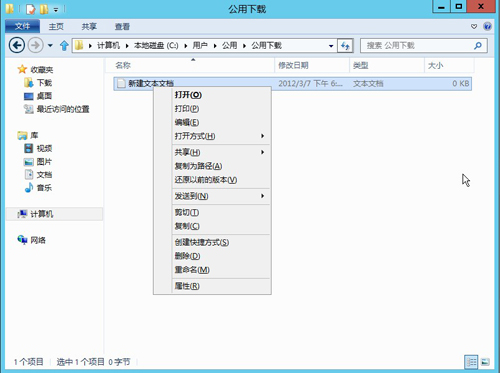Image resolution: width=500 pixels, height=373 pixels.
Task: Sort by the 名称 column header
Action: point(191,65)
